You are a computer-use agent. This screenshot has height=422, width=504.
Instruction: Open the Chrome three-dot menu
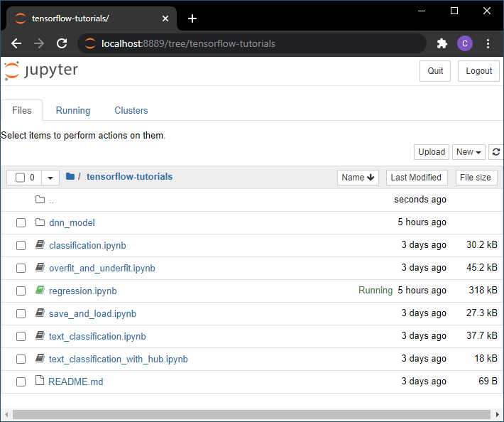[488, 43]
